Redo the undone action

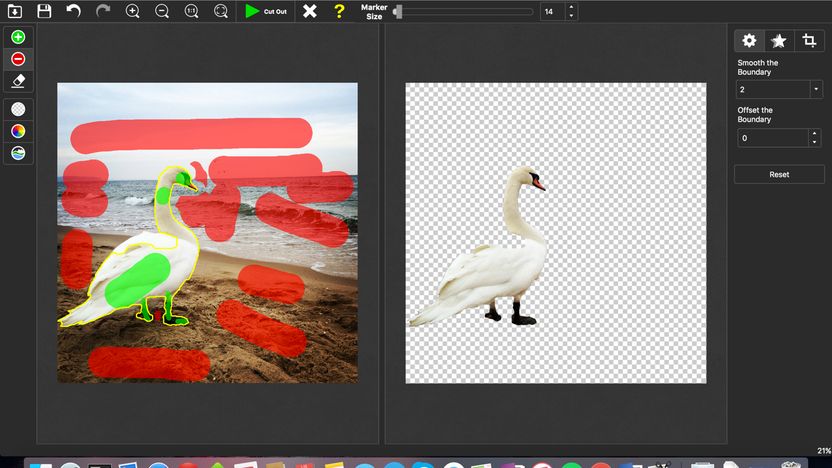click(x=103, y=11)
